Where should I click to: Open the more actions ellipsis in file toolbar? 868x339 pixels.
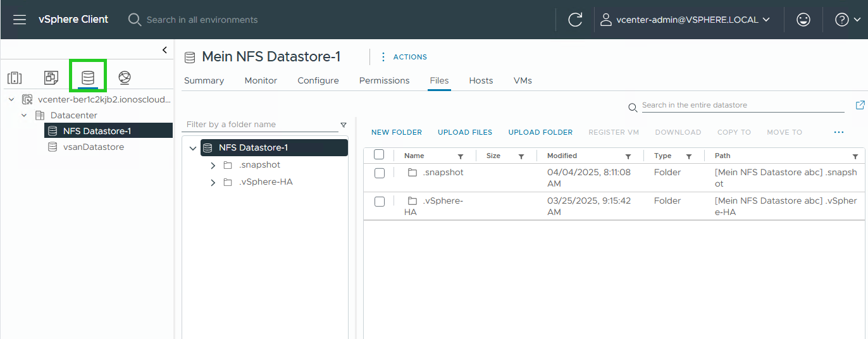[839, 132]
